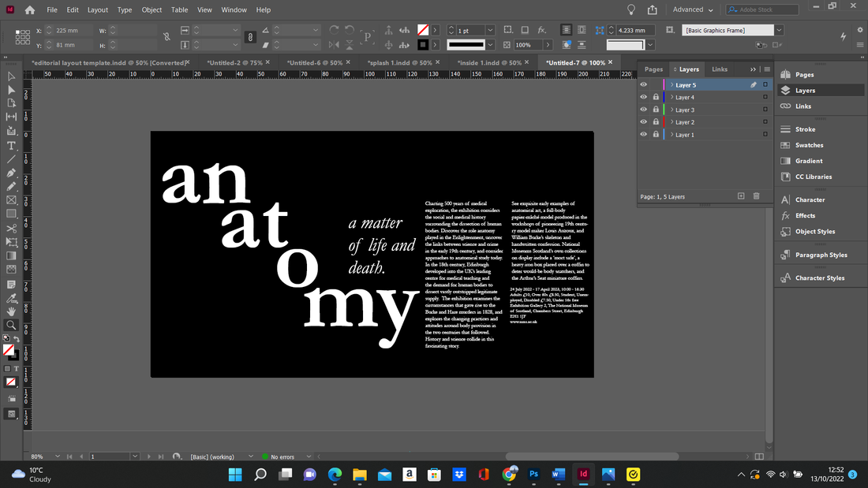Screen dimensions: 868x488
Task: Click X position field 225 mm
Action: click(x=72, y=31)
